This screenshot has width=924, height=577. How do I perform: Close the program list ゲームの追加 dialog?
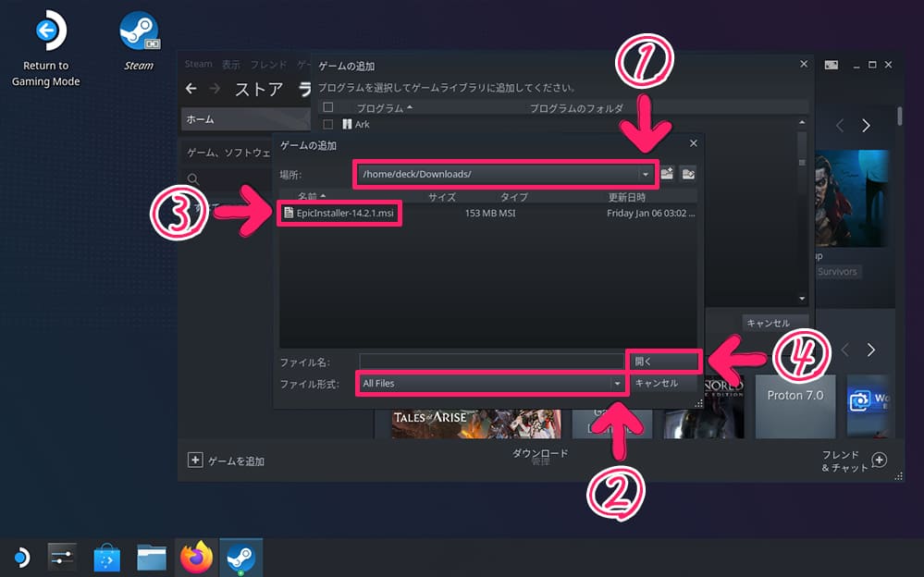[804, 64]
